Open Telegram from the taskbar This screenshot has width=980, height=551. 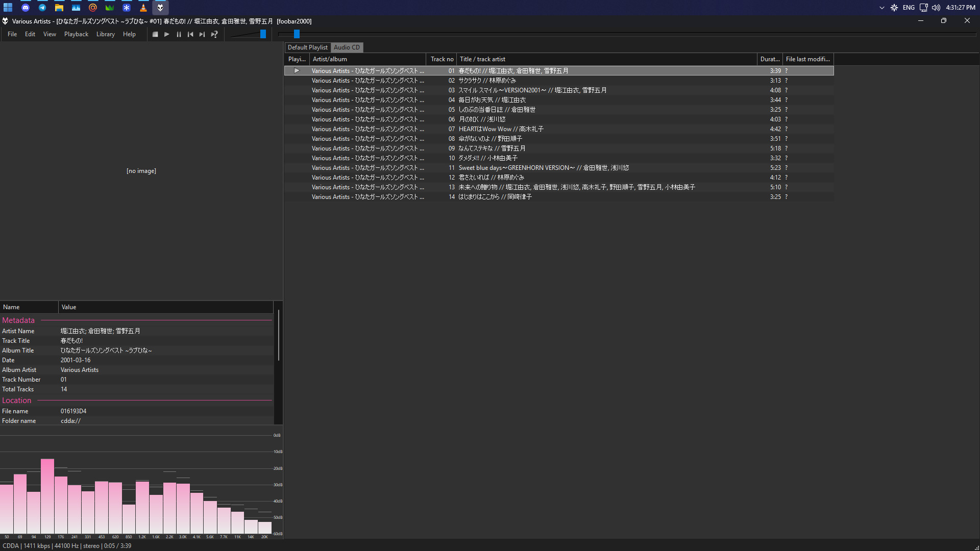[x=42, y=8]
